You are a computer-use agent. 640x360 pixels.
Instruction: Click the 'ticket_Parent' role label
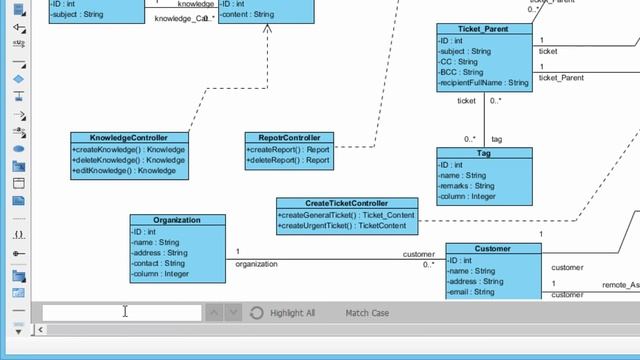pyautogui.click(x=561, y=78)
